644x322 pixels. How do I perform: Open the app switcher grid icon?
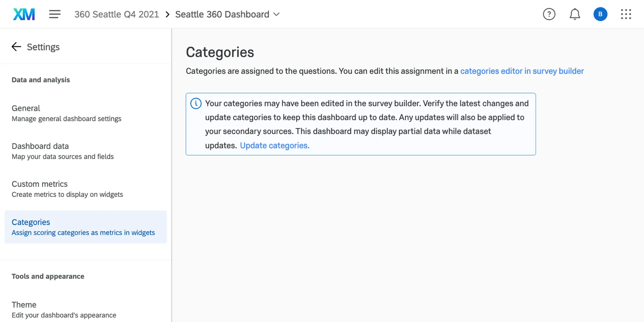626,14
